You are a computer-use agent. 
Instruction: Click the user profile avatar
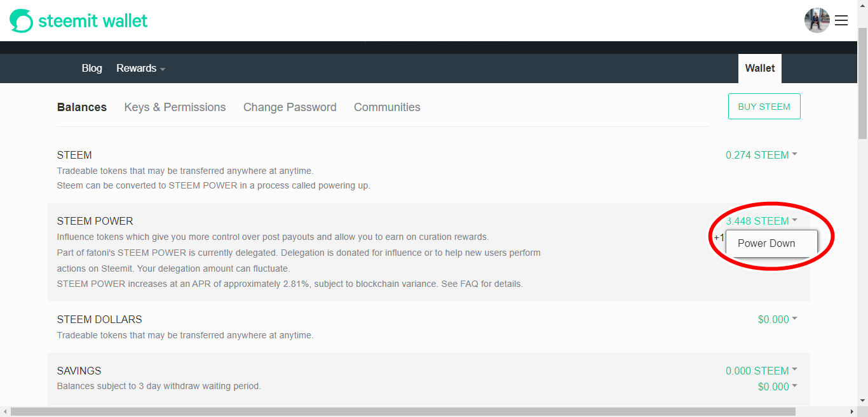tap(817, 20)
